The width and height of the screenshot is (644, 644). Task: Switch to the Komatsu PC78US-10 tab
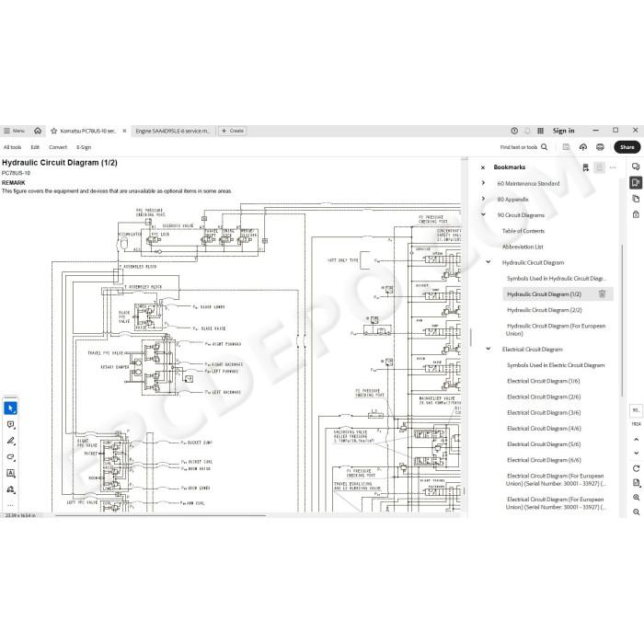(x=88, y=131)
